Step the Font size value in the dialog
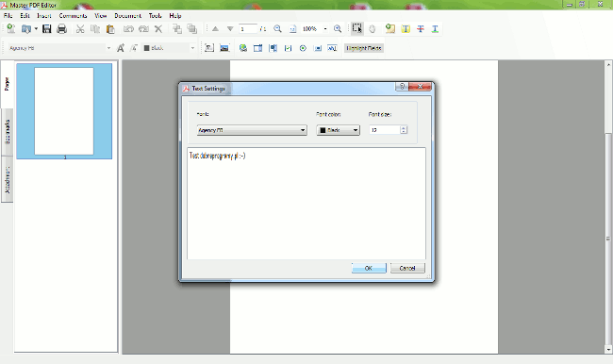This screenshot has height=364, width=613. pos(404,130)
